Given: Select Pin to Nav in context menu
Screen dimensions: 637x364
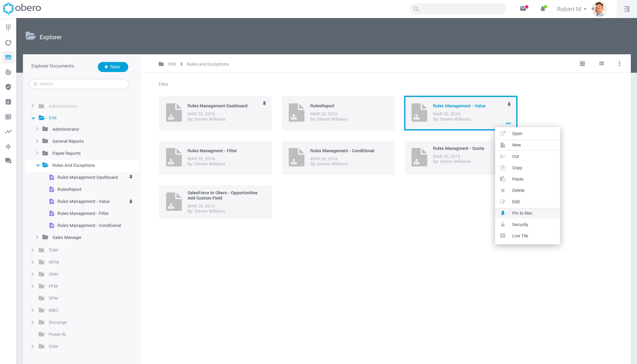Looking at the screenshot, I should 527,213.
